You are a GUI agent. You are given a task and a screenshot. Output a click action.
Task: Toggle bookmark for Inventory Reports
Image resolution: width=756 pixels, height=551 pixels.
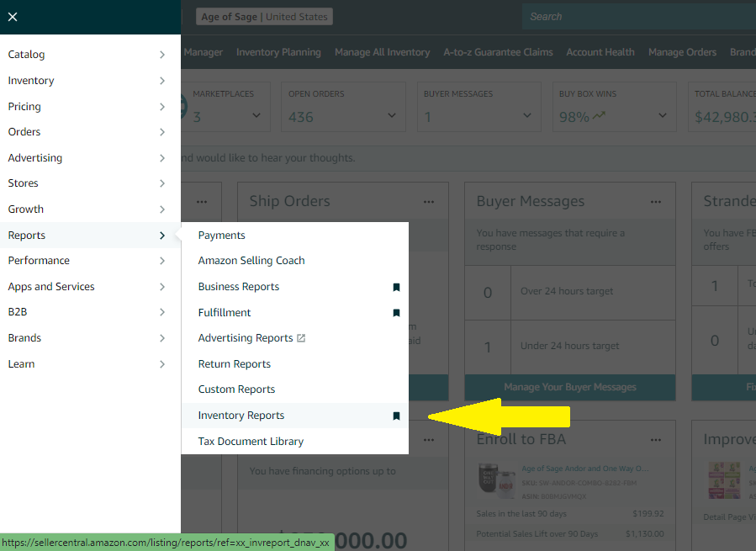tap(396, 416)
